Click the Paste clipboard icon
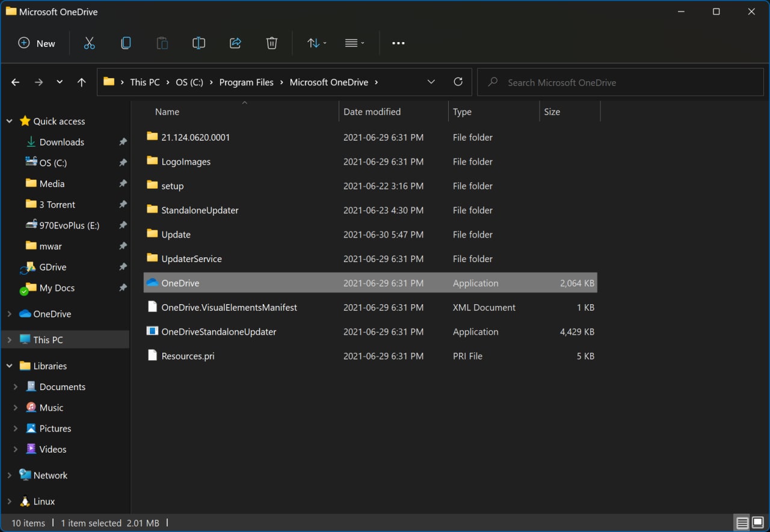 (x=162, y=43)
